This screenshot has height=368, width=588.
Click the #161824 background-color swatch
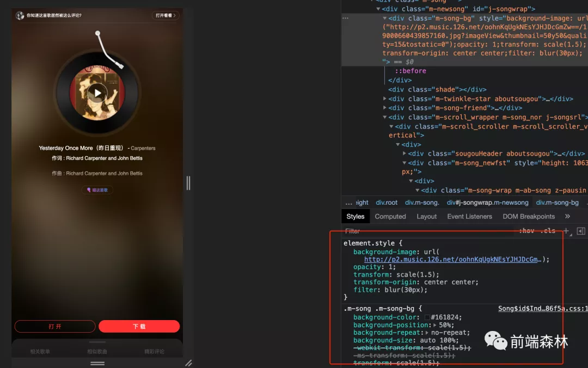point(427,317)
